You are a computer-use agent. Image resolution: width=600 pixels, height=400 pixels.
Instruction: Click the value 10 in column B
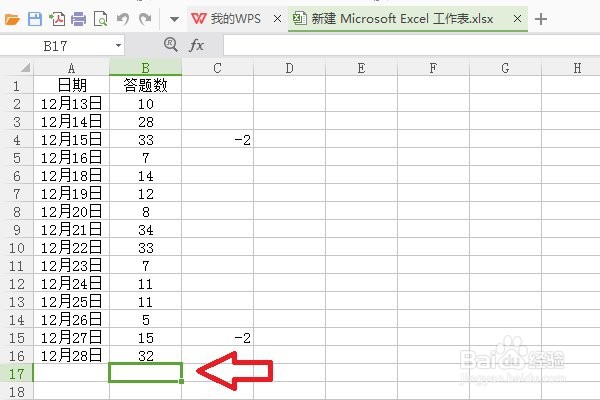[x=145, y=103]
